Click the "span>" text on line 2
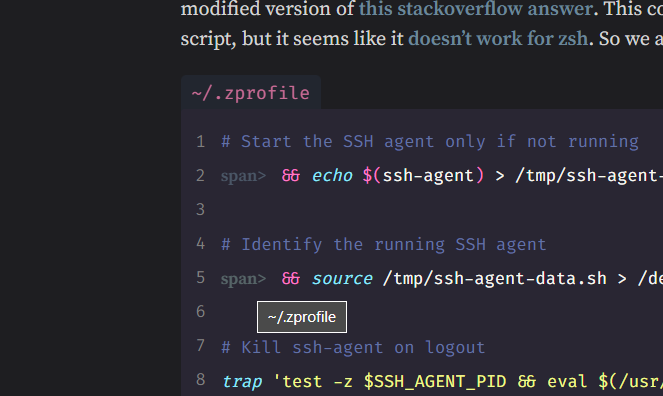Image resolution: width=663 pixels, height=396 pixels. coord(243,176)
